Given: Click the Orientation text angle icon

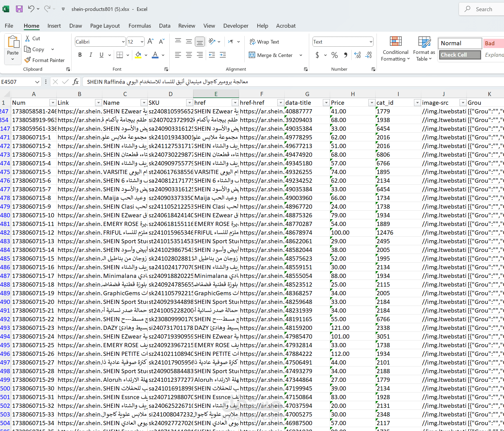Looking at the screenshot, I should coord(212,42).
